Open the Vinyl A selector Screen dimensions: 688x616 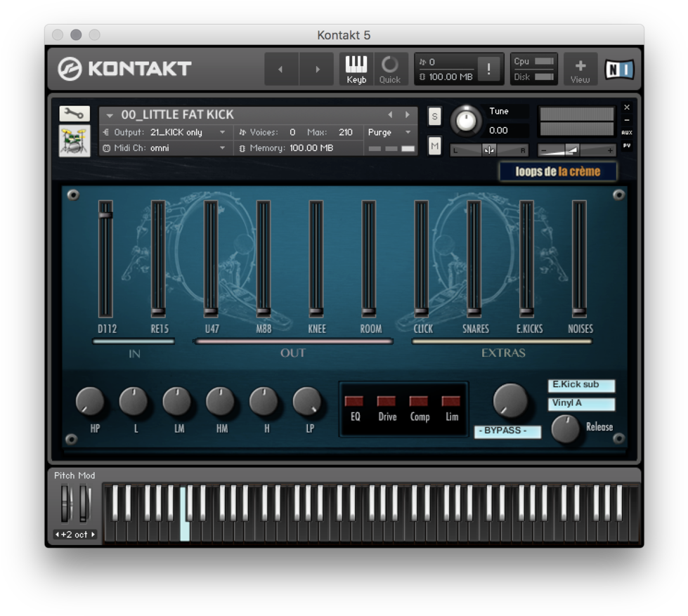pos(581,404)
